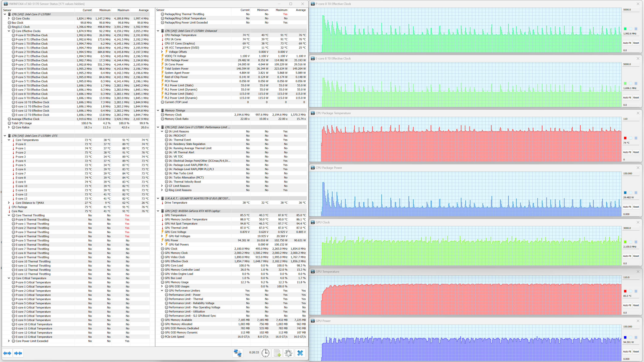Collapse the Core Effective Clocks group
The width and height of the screenshot is (644, 362).
[x=9, y=31]
